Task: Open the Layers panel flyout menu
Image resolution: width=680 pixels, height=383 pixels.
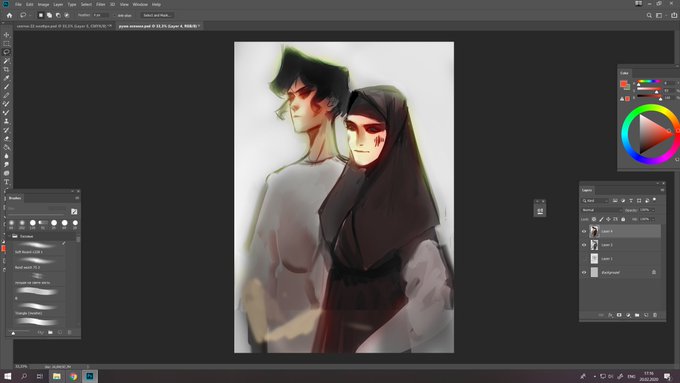Action: (662, 190)
